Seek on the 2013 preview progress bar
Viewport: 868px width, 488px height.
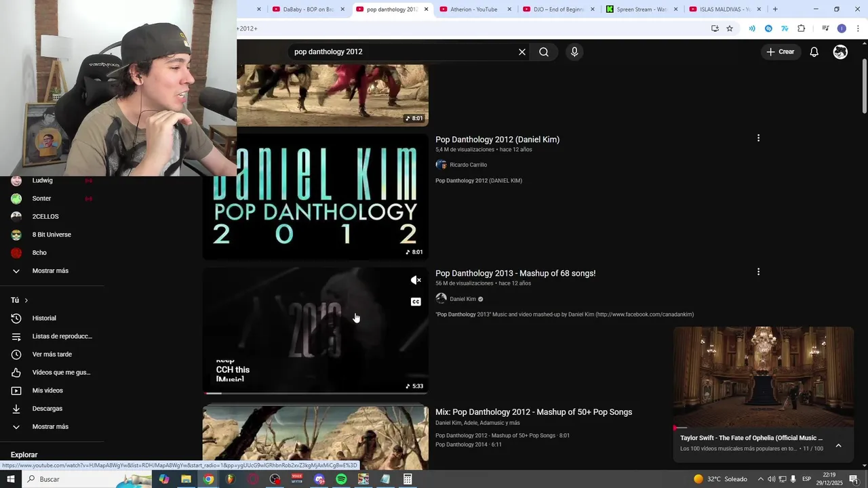click(315, 393)
